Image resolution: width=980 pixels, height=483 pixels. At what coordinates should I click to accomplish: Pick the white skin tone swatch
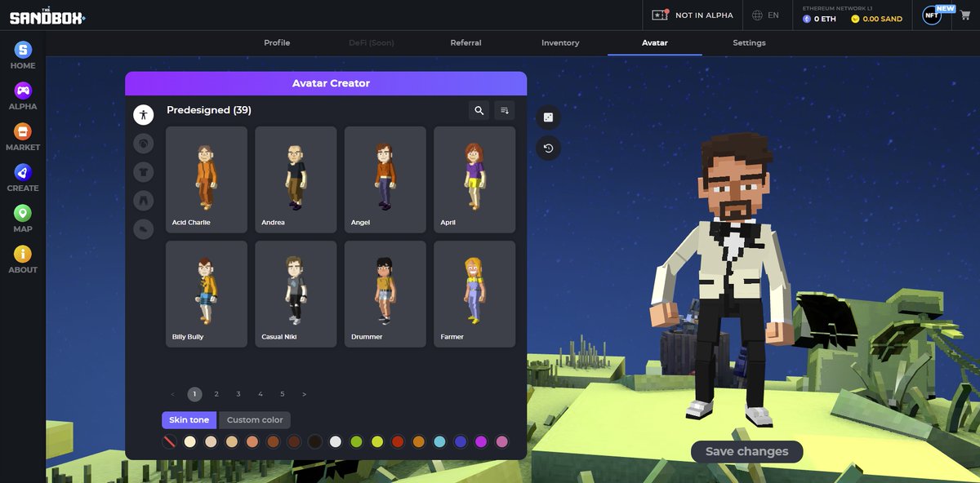336,441
